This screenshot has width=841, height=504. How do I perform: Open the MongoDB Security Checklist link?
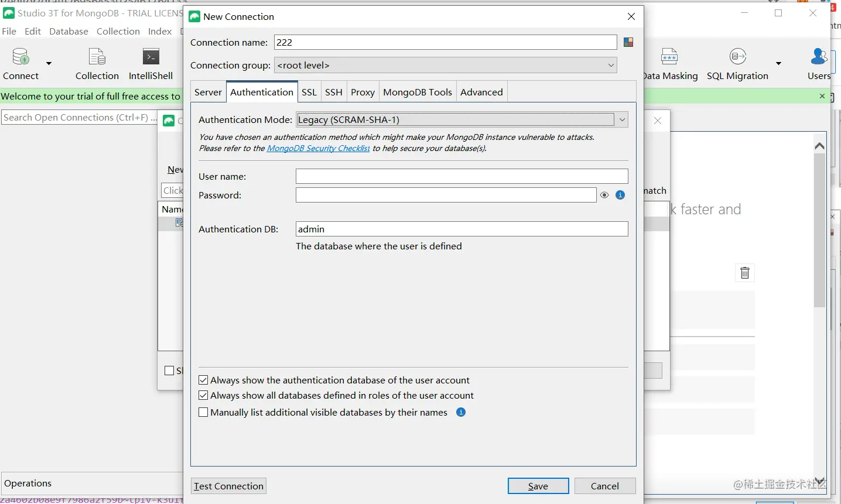(x=319, y=148)
